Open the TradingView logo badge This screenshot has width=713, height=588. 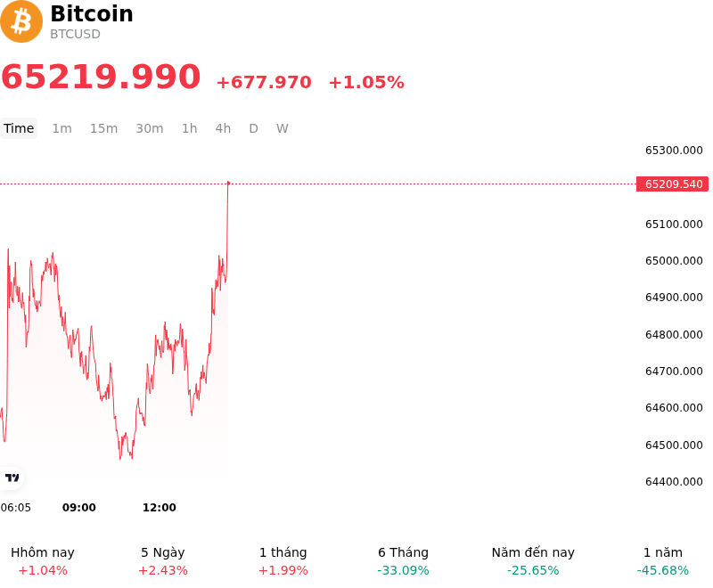tap(12, 478)
